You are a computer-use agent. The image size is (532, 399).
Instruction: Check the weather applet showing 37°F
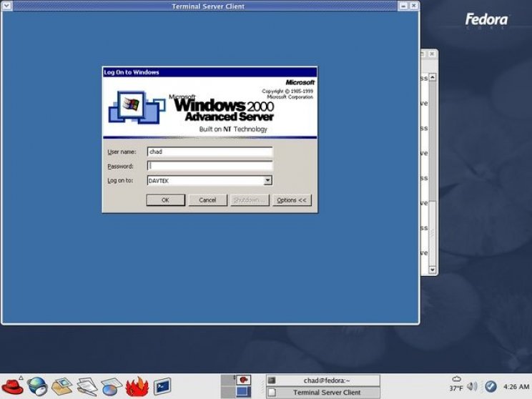(456, 384)
